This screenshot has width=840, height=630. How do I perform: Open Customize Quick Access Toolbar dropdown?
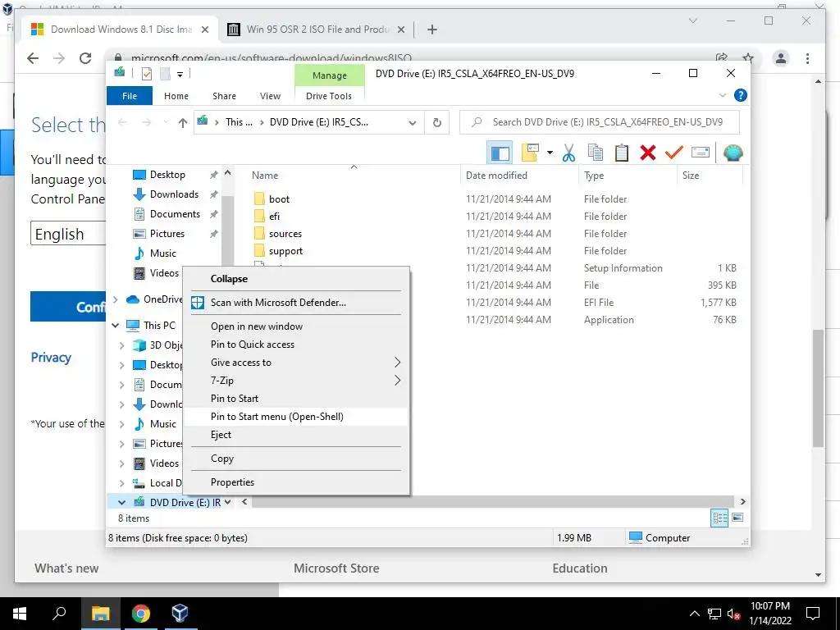(x=180, y=75)
